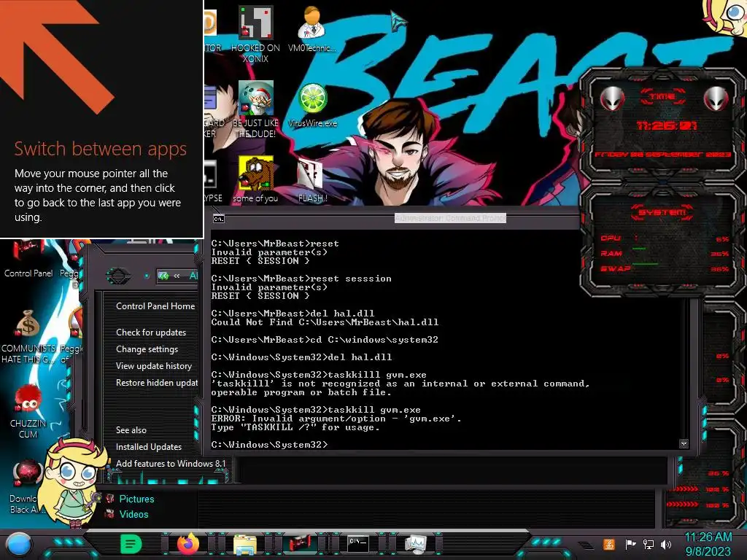Click the 'taskkill gvm.exe' command line

(x=316, y=410)
